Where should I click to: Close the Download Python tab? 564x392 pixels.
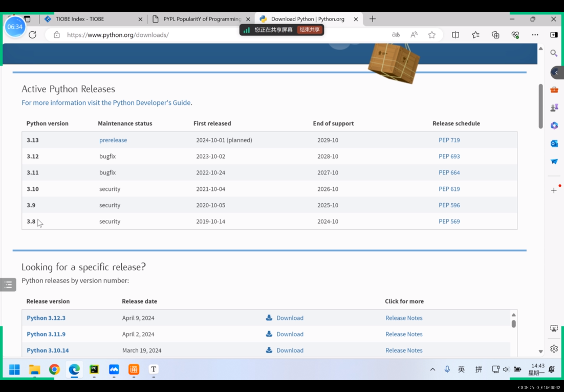pyautogui.click(x=356, y=19)
